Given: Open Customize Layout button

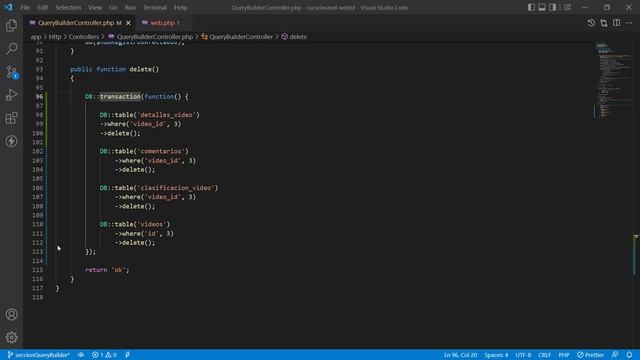Looking at the screenshot, I should click(x=567, y=7).
